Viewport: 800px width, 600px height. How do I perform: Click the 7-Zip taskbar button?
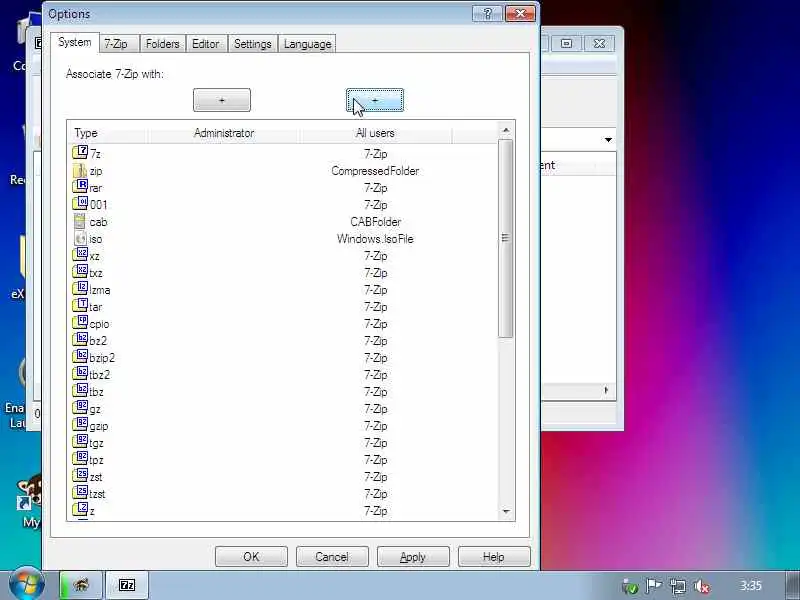point(127,585)
